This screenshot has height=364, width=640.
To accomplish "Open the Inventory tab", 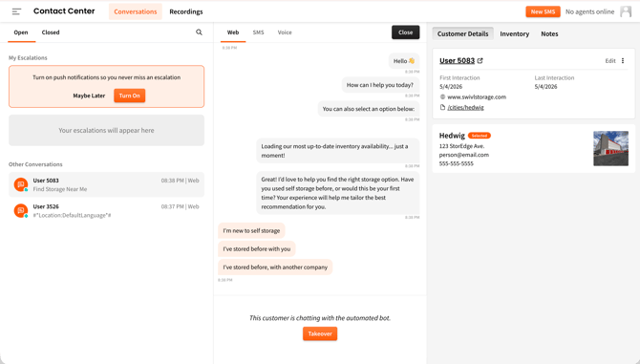I will [514, 33].
